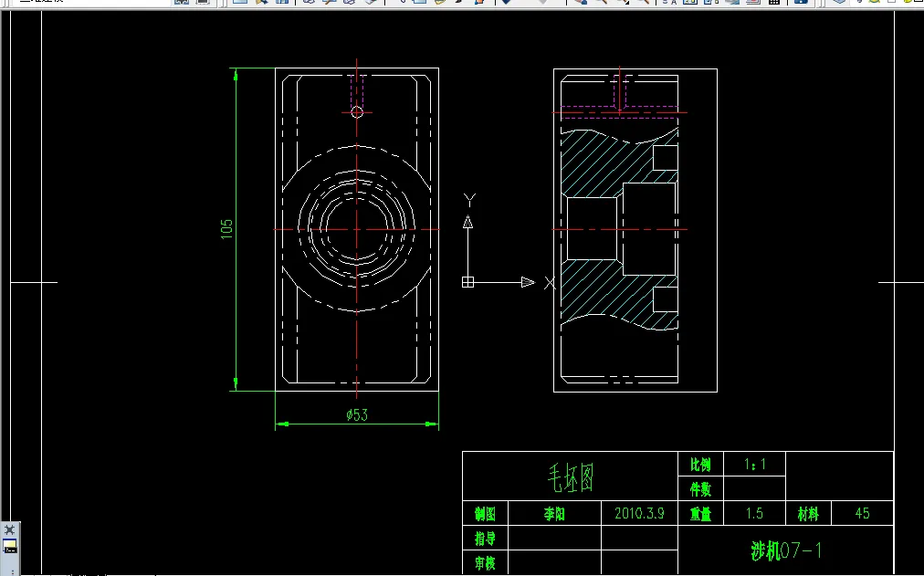Select the ø53 width dimension text
The image size is (924, 576).
[357, 415]
